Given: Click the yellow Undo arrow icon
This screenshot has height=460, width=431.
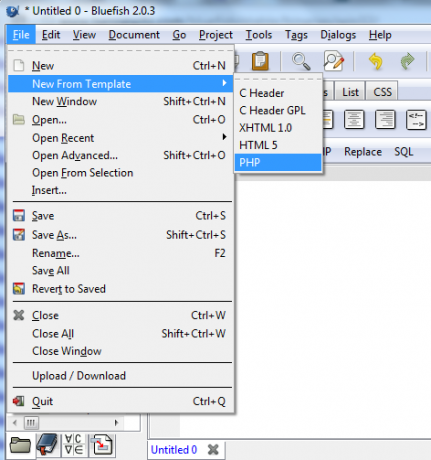Looking at the screenshot, I should point(376,61).
